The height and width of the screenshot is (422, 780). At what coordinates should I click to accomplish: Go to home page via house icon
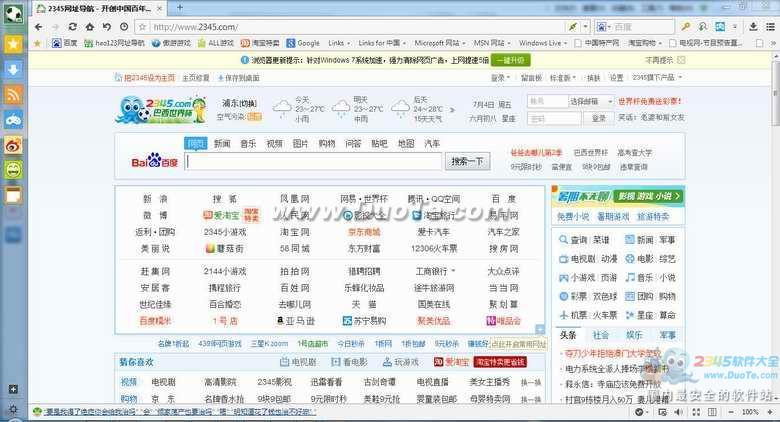(x=90, y=27)
